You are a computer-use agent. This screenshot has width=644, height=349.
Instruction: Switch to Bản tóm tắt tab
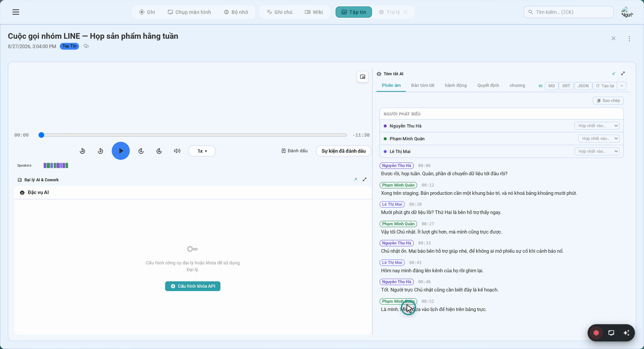(423, 86)
